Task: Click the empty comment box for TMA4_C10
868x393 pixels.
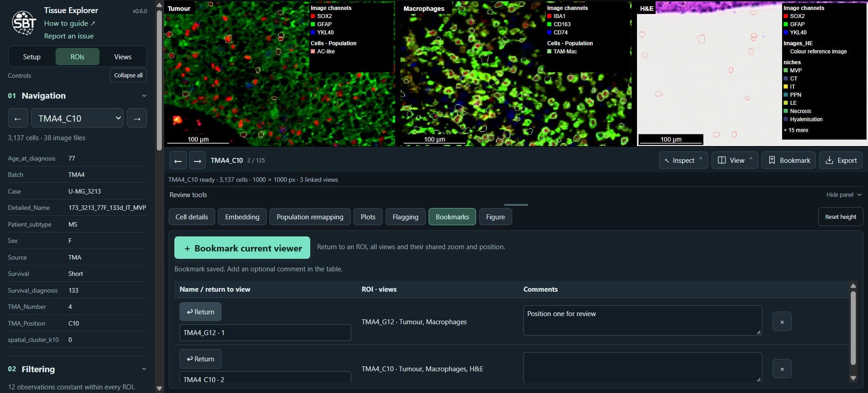Action: point(642,367)
